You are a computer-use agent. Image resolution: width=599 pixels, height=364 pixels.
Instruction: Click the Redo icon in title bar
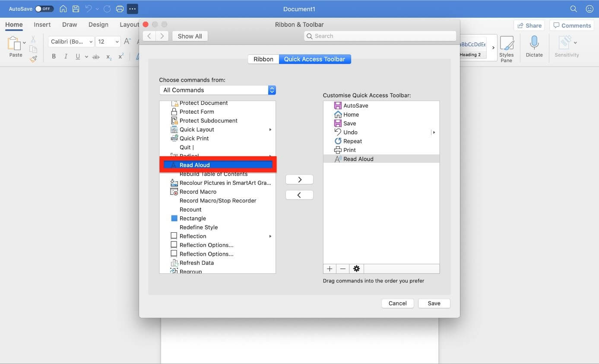107,9
